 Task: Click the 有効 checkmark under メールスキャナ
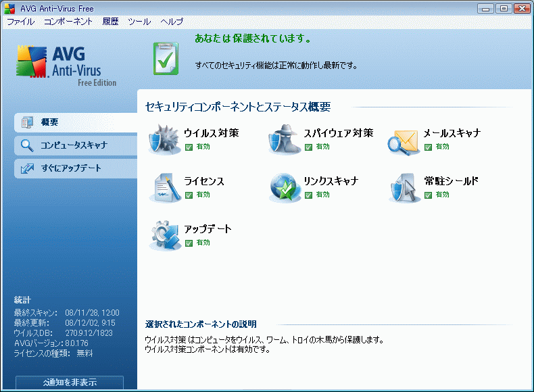pyautogui.click(x=429, y=147)
